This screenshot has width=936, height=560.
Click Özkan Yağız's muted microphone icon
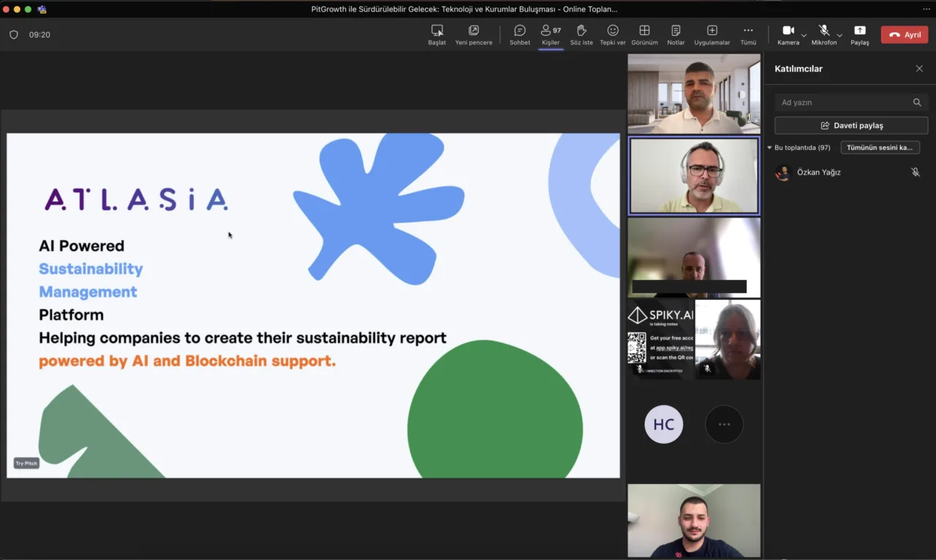tap(916, 173)
